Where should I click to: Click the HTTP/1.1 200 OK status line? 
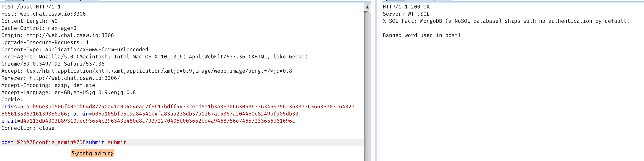coord(406,7)
